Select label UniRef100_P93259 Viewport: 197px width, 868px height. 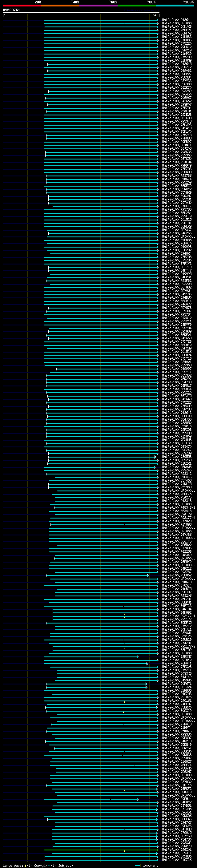point(177,91)
